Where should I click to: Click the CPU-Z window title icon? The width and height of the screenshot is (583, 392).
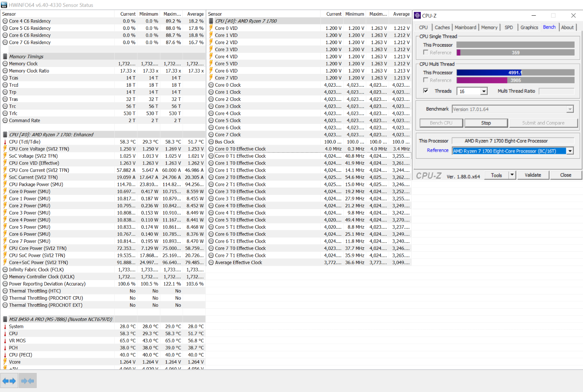[418, 16]
